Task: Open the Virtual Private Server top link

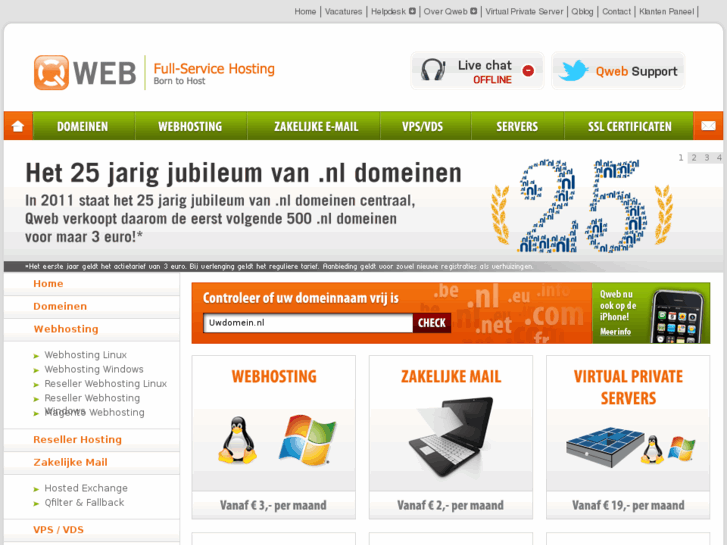Action: pos(524,12)
